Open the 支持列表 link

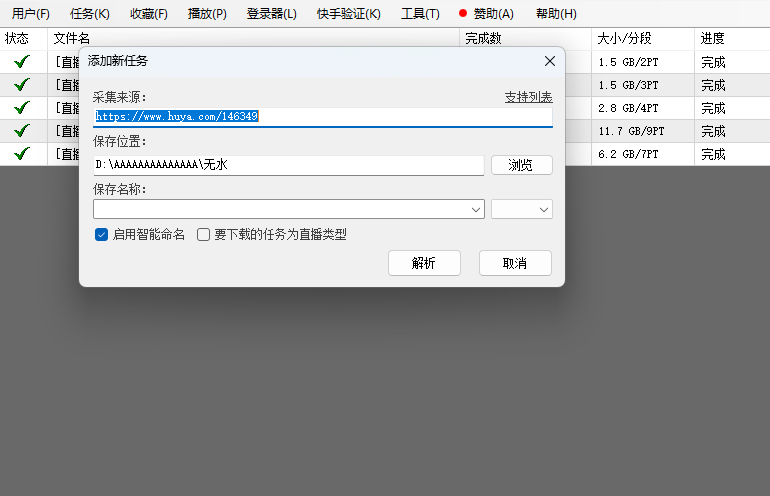pos(528,97)
